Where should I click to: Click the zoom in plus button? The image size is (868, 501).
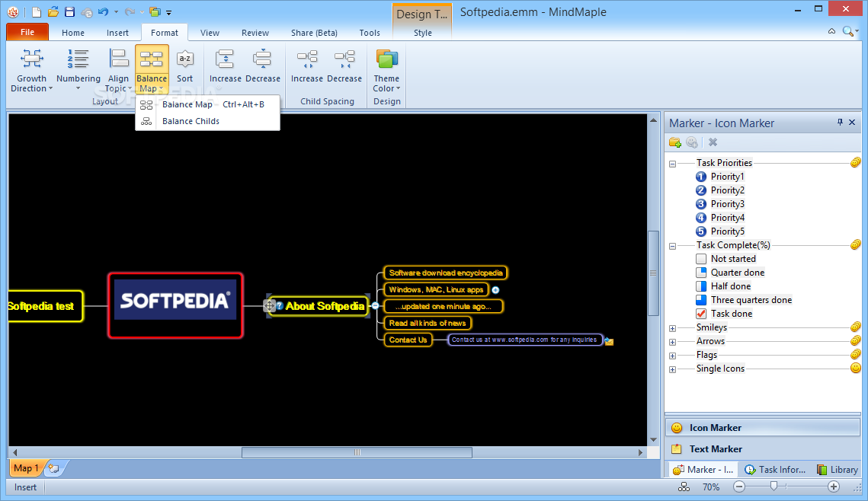[x=834, y=487]
